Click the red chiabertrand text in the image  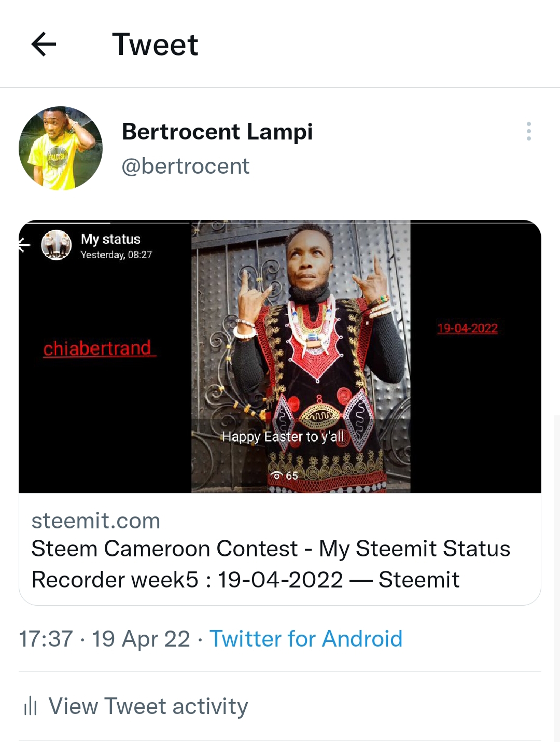click(99, 348)
